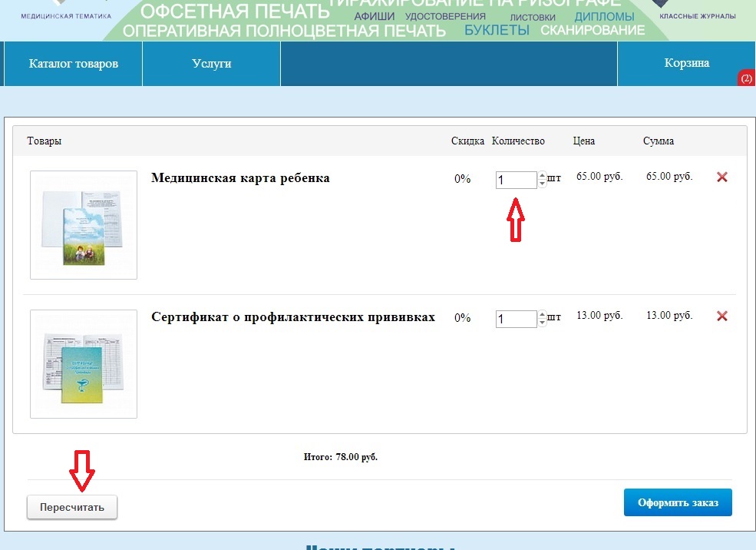Screen dimensions: 756x550
Task: Open thumbnail of Медицинская карта ребенка
Action: 84,225
